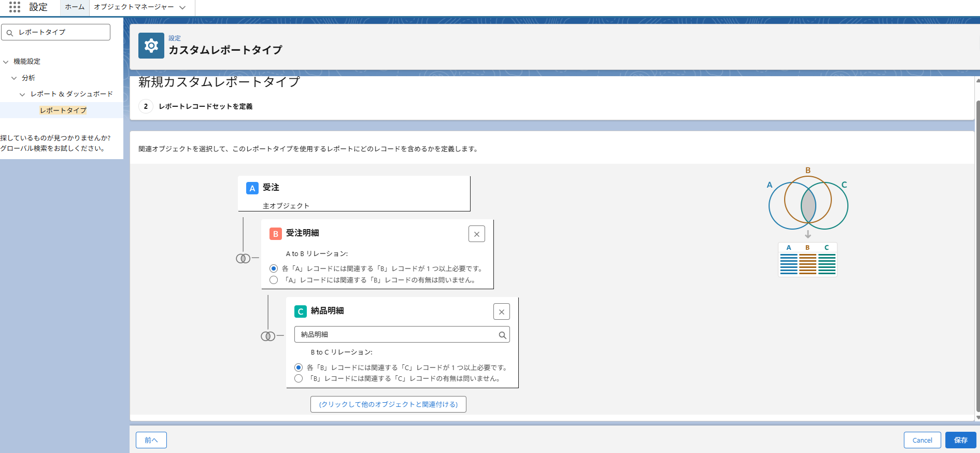Click the green C badge for 納品明細

click(301, 312)
